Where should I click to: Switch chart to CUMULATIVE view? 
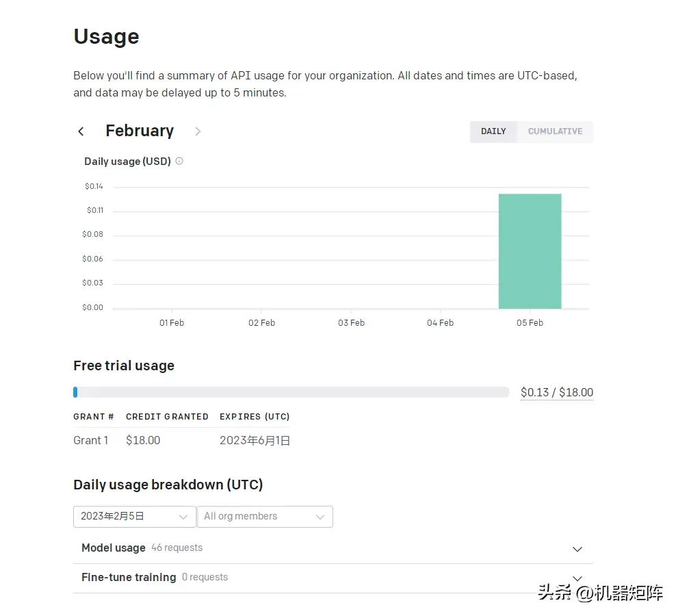click(555, 131)
